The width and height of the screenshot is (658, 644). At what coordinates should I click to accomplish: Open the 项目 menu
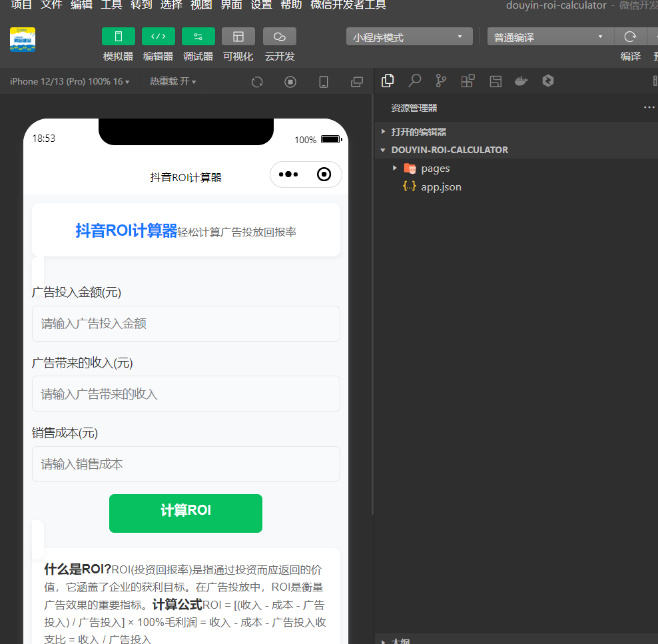click(x=21, y=5)
